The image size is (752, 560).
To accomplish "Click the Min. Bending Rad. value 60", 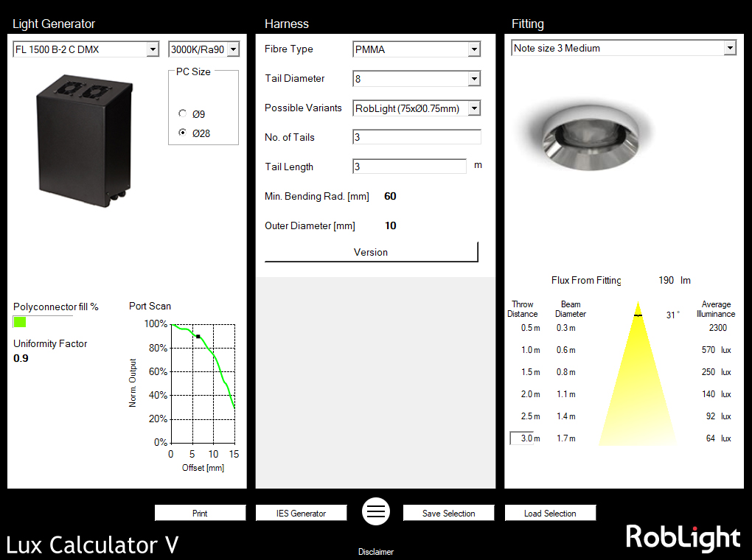I will (x=390, y=196).
